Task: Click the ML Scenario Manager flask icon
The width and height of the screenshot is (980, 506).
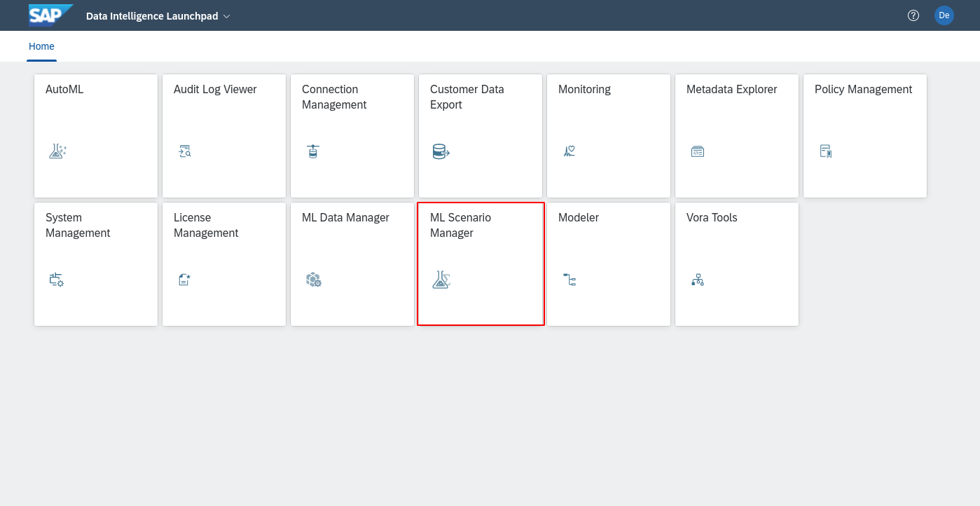Action: tap(441, 280)
